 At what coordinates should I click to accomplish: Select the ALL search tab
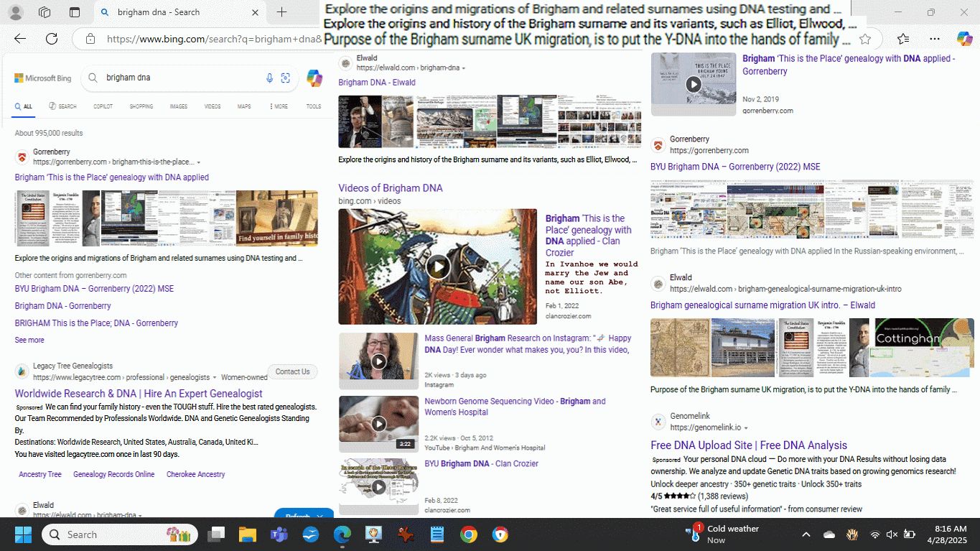coord(24,106)
